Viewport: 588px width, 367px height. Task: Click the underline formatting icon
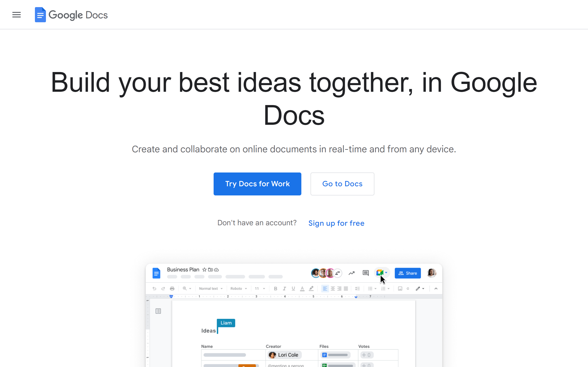click(293, 288)
